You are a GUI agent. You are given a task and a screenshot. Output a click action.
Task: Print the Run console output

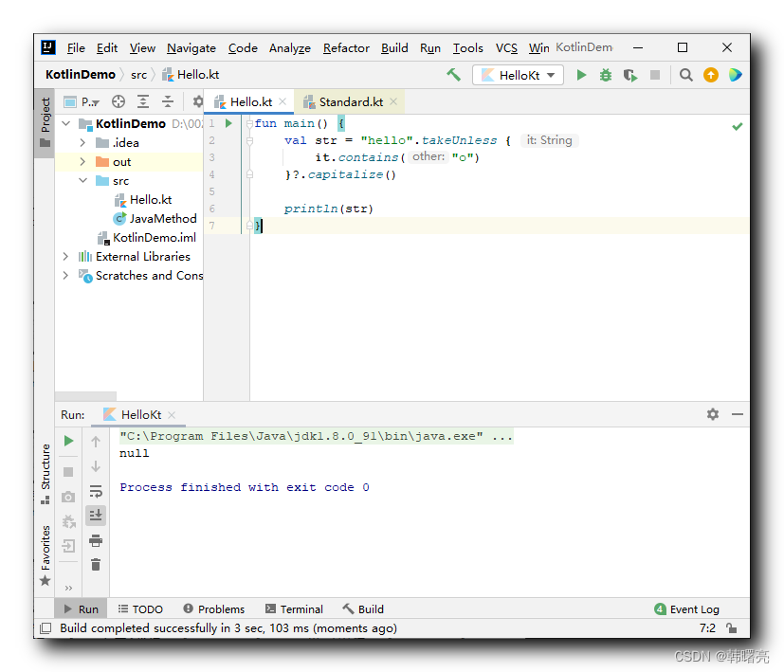point(96,540)
